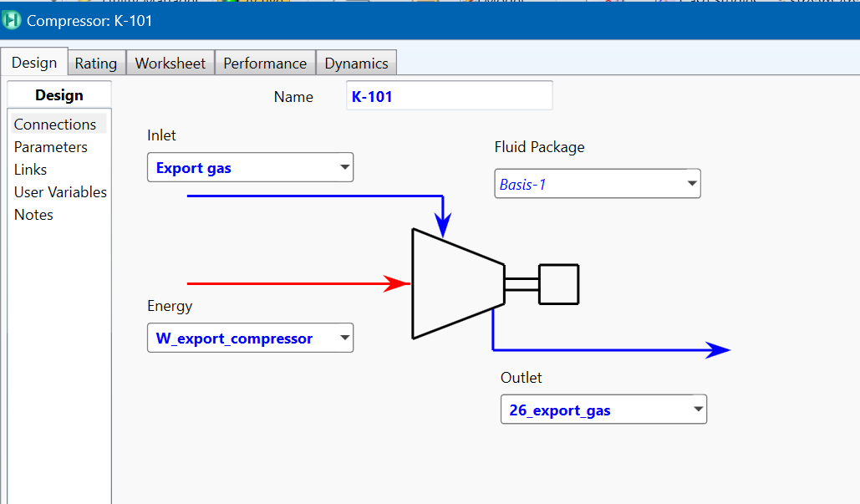The height and width of the screenshot is (504, 860).
Task: Click the red energy stream arrow
Action: tap(318, 283)
